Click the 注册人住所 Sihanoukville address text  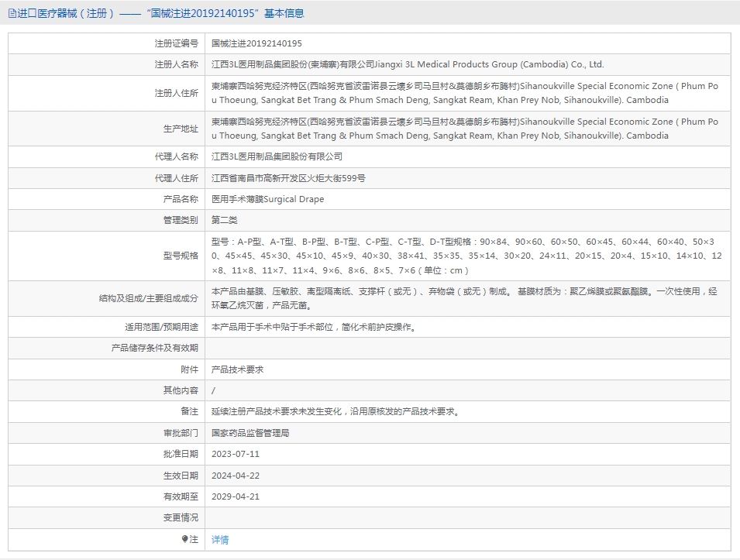(x=465, y=93)
